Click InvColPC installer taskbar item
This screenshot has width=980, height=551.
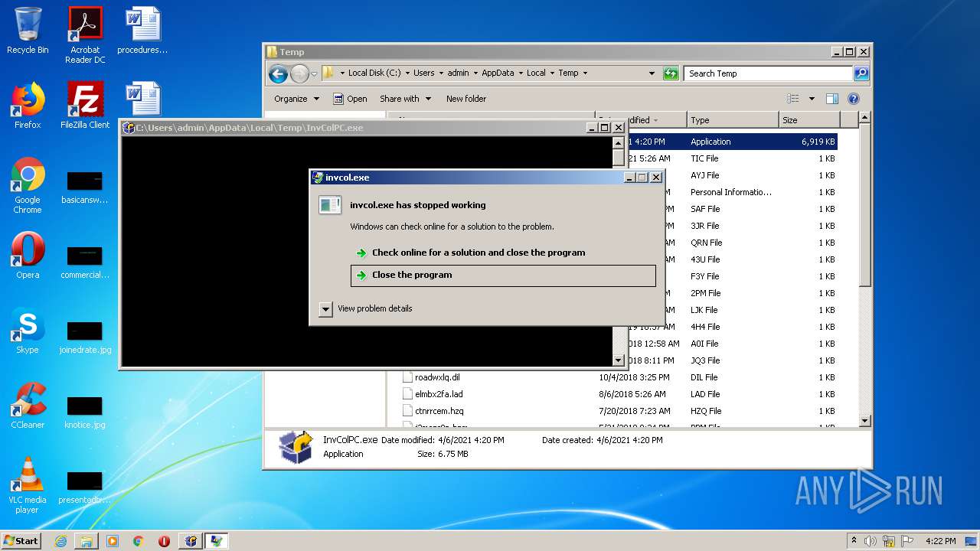(191, 541)
